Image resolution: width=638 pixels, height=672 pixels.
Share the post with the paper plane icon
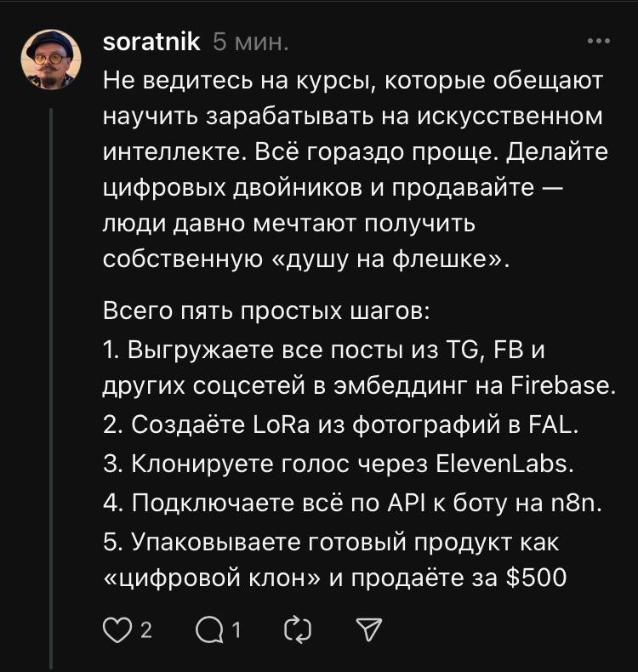pos(367,629)
